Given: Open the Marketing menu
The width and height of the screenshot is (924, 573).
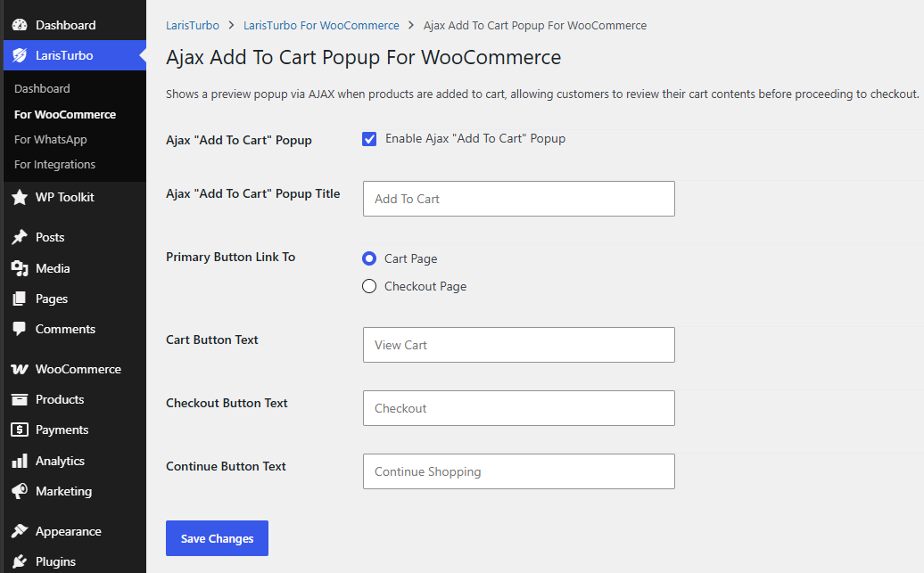Looking at the screenshot, I should [75, 491].
